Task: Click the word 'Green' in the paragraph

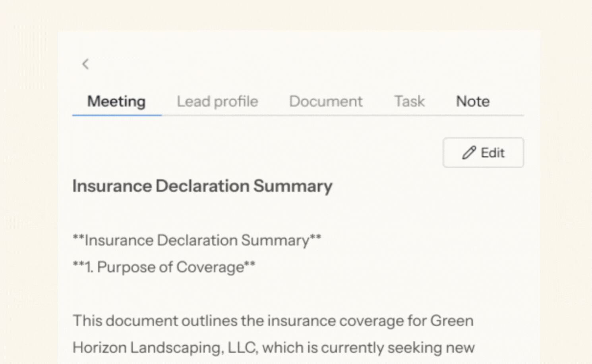Action: point(452,321)
